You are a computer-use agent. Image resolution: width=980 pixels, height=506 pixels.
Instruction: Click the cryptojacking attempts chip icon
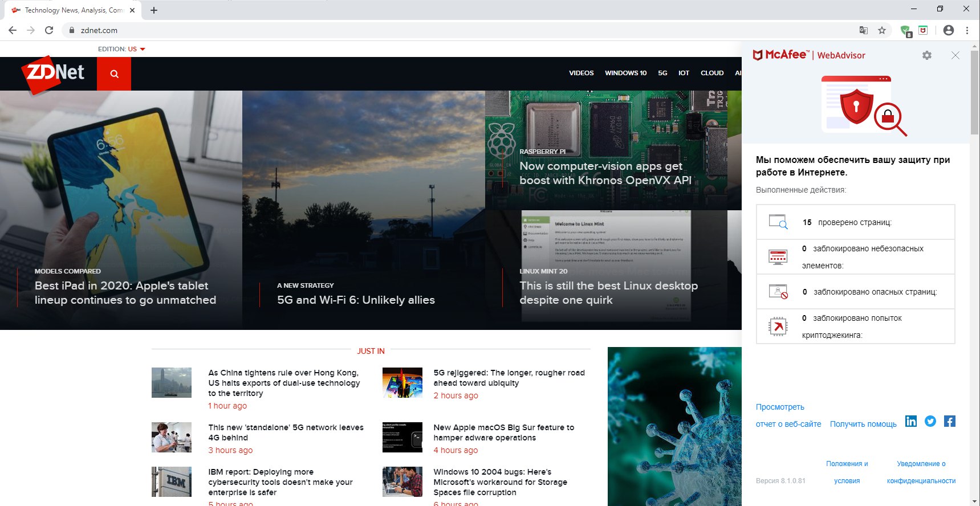point(778,327)
